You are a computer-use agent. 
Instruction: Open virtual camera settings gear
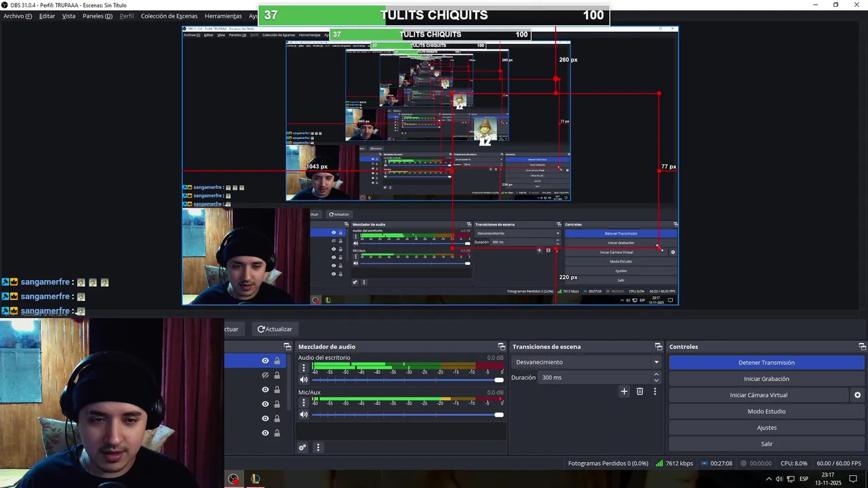point(857,395)
